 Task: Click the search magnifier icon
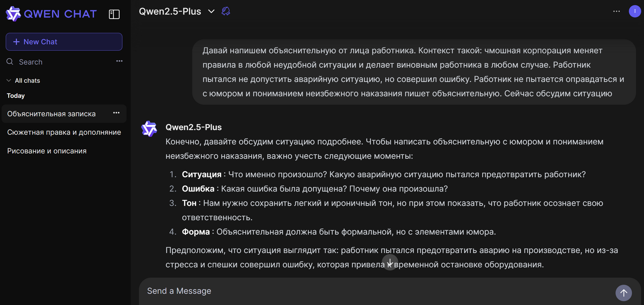10,62
